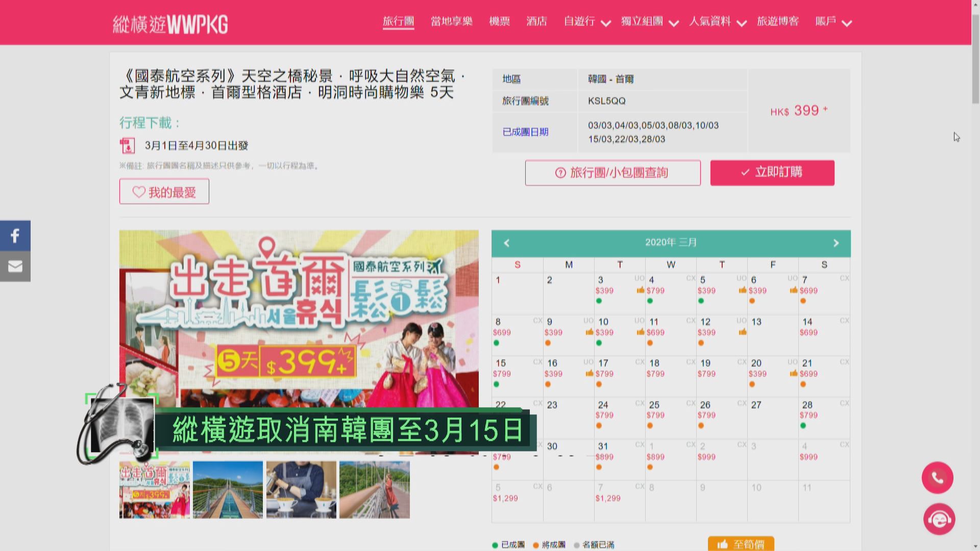Toggle 我的最愛 favorite heart

pos(164,191)
